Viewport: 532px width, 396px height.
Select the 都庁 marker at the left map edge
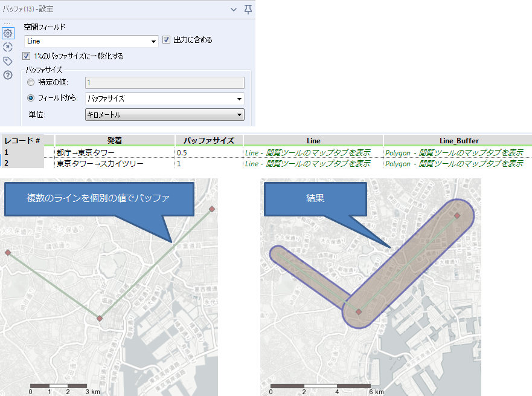tap(8, 252)
